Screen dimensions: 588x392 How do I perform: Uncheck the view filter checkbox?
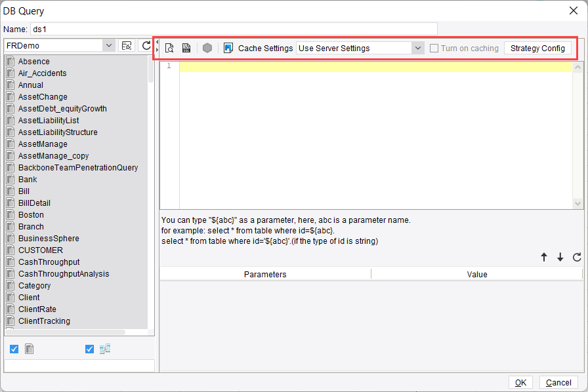[89, 349]
